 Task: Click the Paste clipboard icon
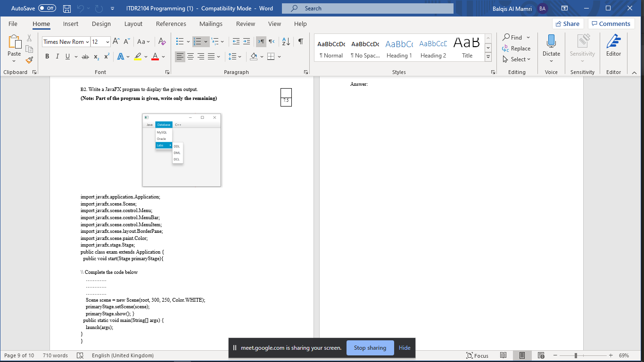pyautogui.click(x=14, y=42)
